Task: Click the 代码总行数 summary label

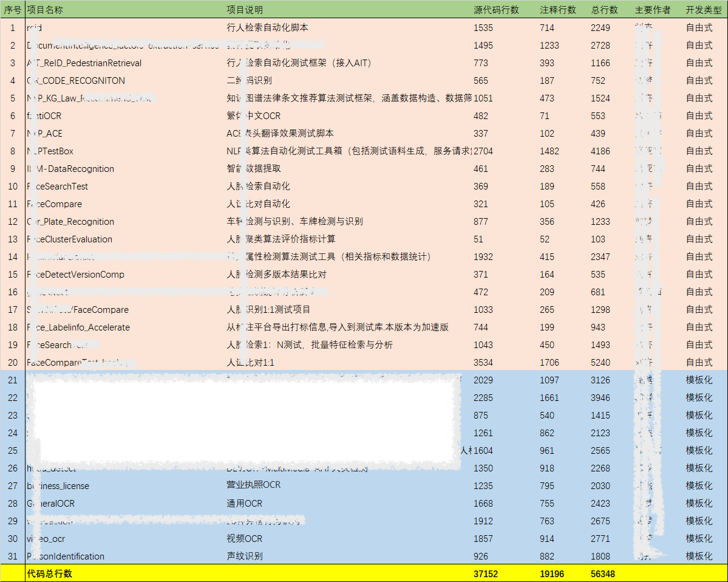Action: pos(50,574)
